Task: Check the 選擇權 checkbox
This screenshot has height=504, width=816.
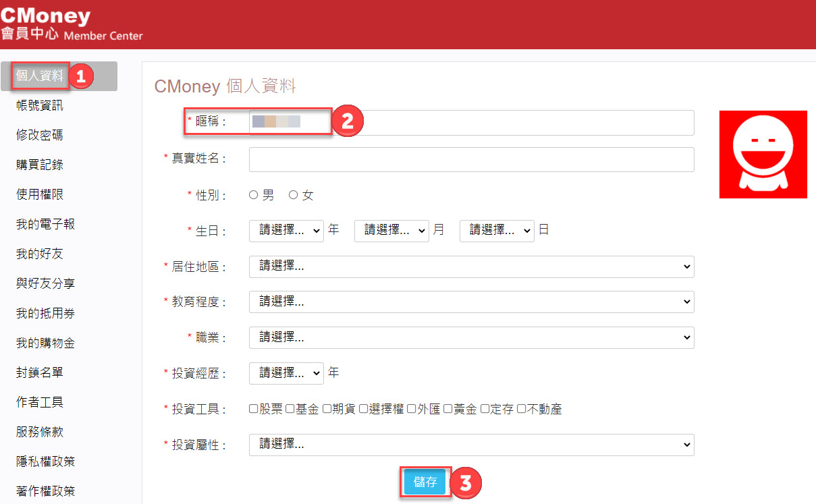Action: point(363,409)
